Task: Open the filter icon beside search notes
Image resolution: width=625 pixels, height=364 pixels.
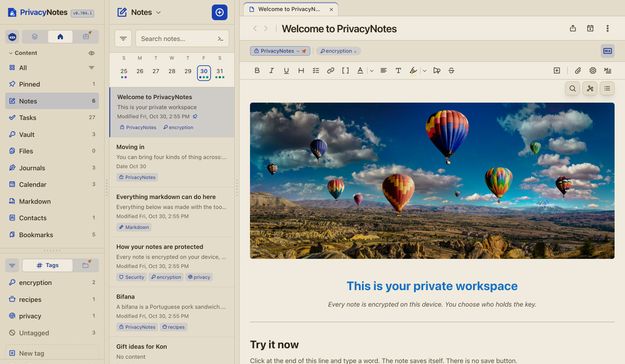Action: click(x=123, y=39)
